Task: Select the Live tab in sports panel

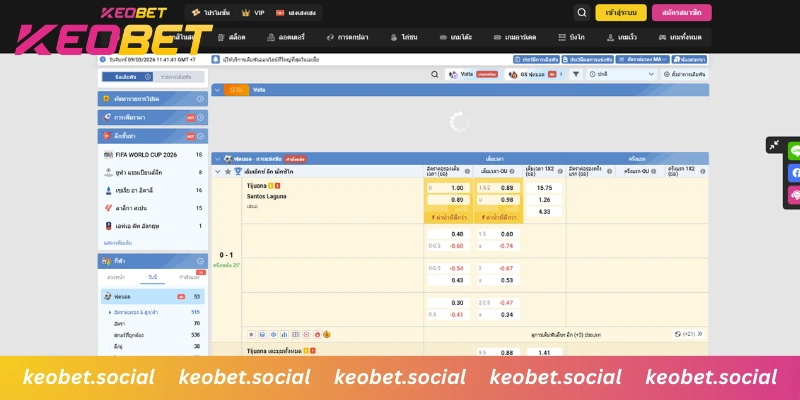Action: coord(189,277)
